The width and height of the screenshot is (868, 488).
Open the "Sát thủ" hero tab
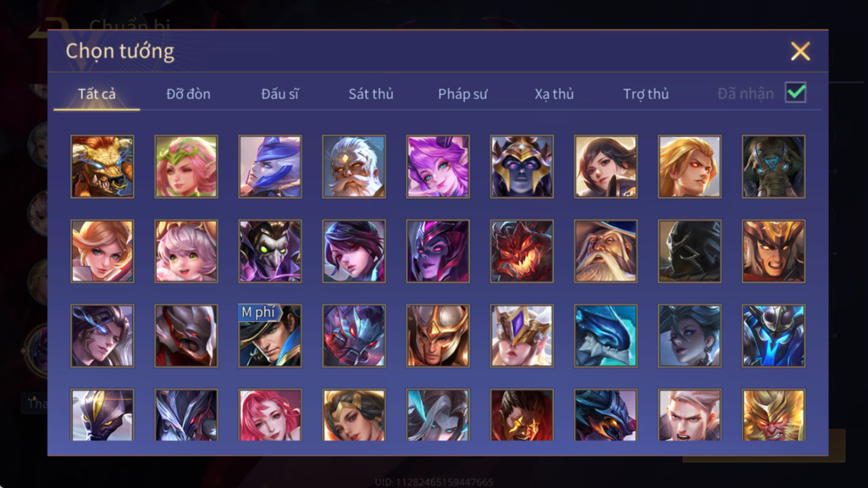coord(371,94)
